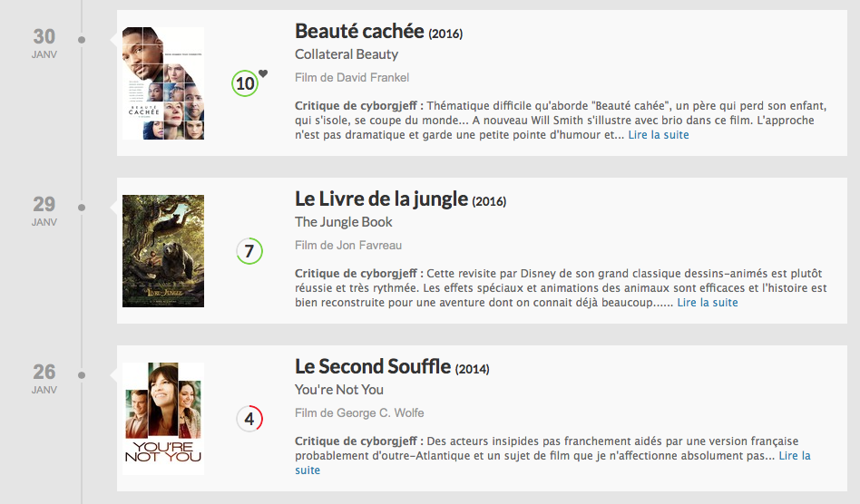The image size is (860, 504).
Task: Click the David Frankel director name
Action: (x=373, y=77)
